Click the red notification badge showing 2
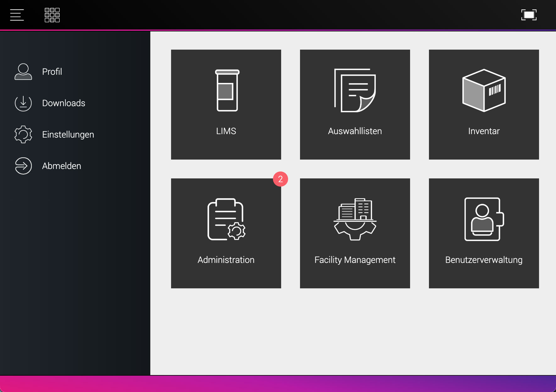556x392 pixels. pos(281,179)
